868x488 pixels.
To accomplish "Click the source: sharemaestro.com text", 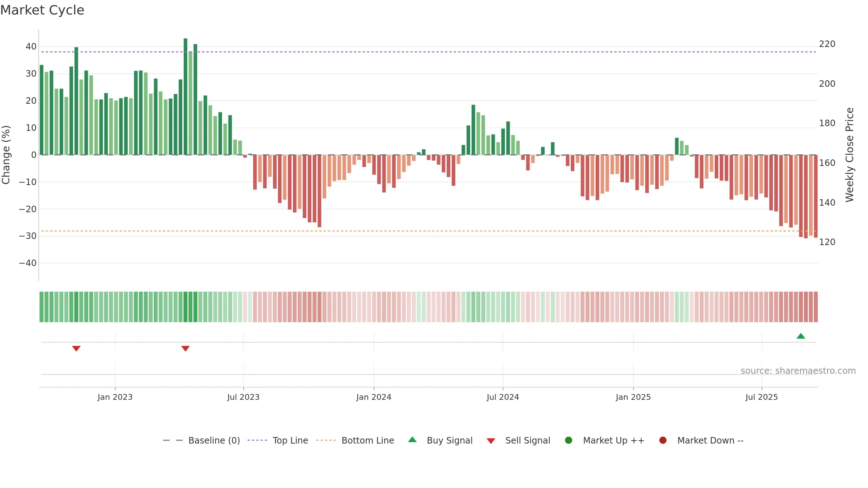I will 798,371.
